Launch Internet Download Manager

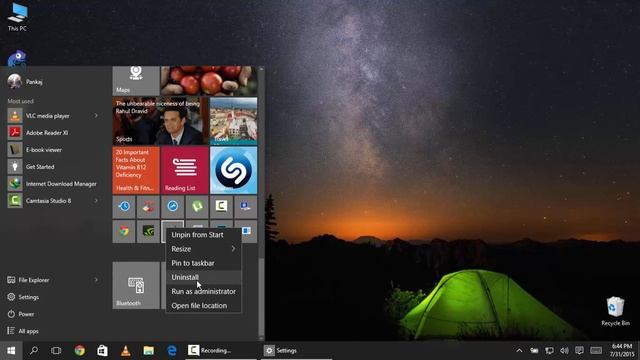pyautogui.click(x=53, y=184)
